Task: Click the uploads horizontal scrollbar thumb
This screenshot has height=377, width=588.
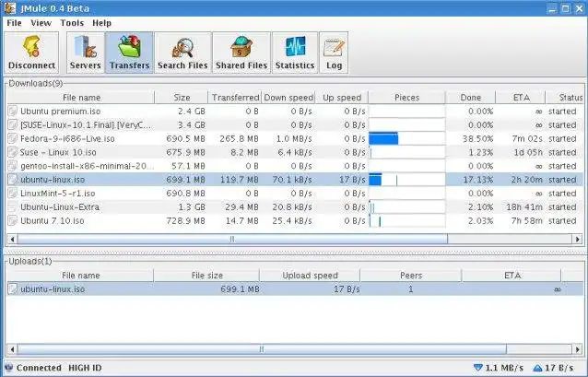Action: click(262, 349)
